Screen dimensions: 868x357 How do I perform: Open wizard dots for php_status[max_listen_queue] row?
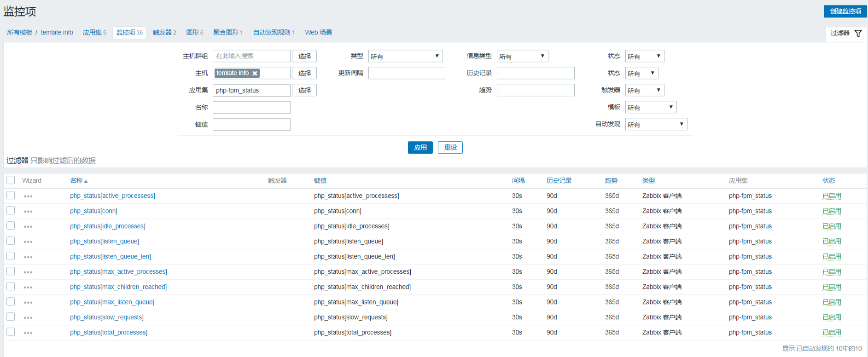point(28,303)
